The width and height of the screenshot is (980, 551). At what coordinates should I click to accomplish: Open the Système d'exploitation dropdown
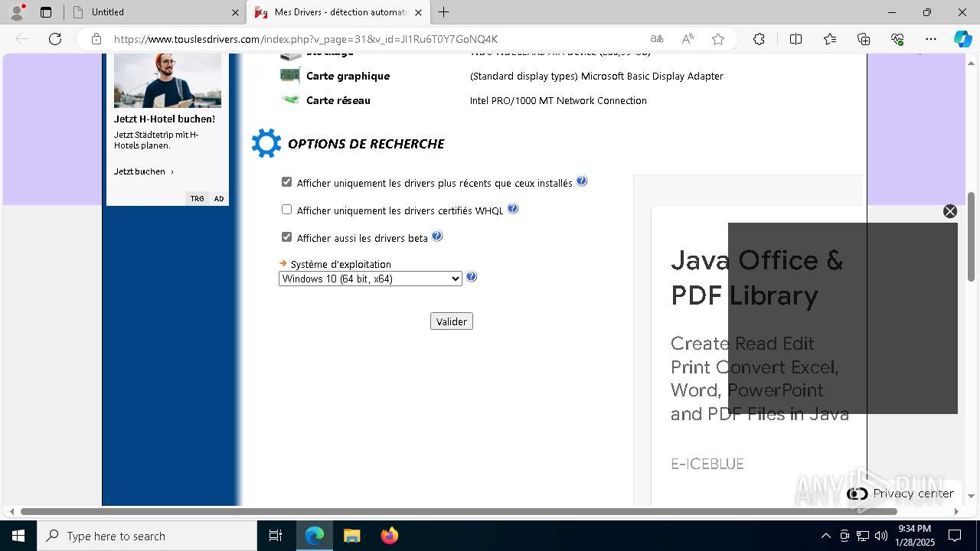point(371,279)
